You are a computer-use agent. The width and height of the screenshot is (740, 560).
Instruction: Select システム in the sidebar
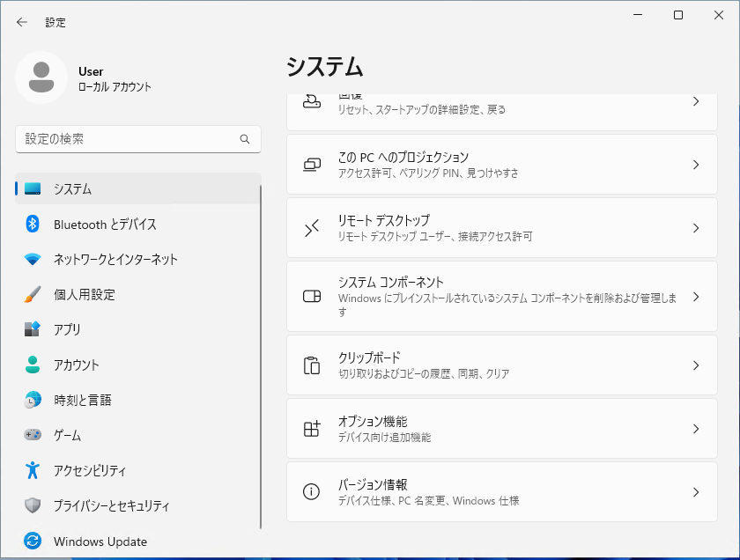[137, 188]
